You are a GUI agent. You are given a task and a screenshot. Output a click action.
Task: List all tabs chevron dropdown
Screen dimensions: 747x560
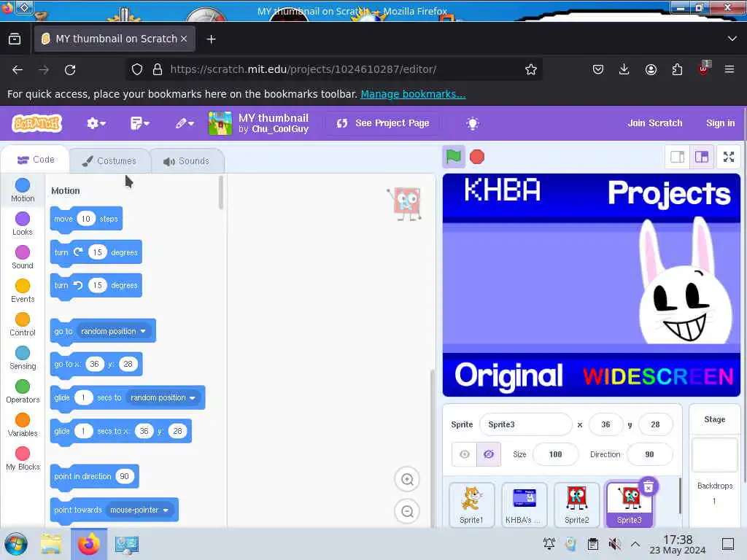tap(732, 39)
